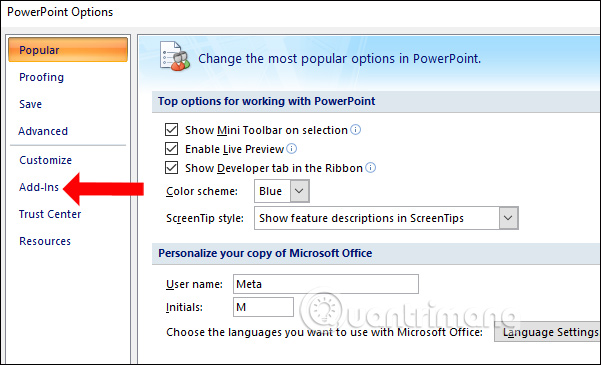Open the Resources category

45,241
